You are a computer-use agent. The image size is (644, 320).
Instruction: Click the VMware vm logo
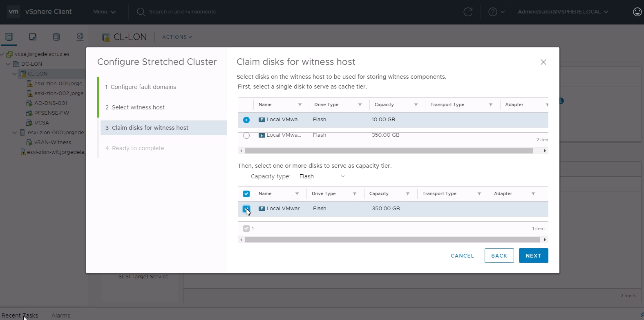pyautogui.click(x=13, y=12)
